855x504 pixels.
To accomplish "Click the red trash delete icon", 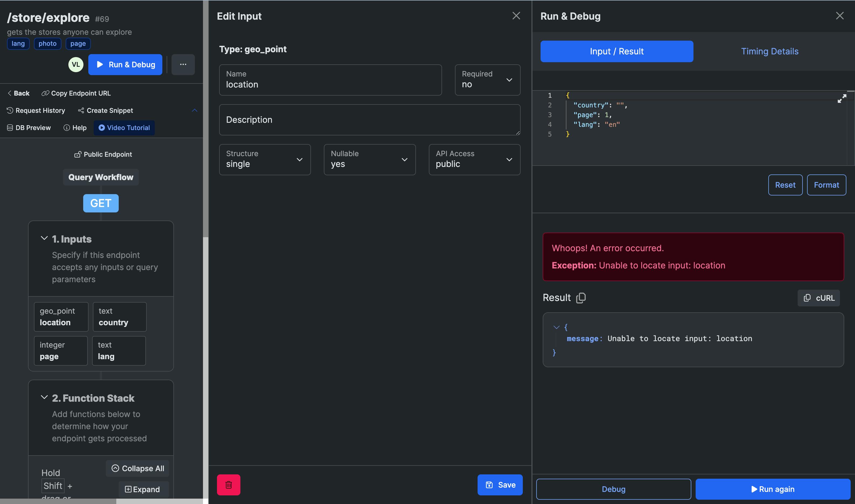I will [229, 485].
